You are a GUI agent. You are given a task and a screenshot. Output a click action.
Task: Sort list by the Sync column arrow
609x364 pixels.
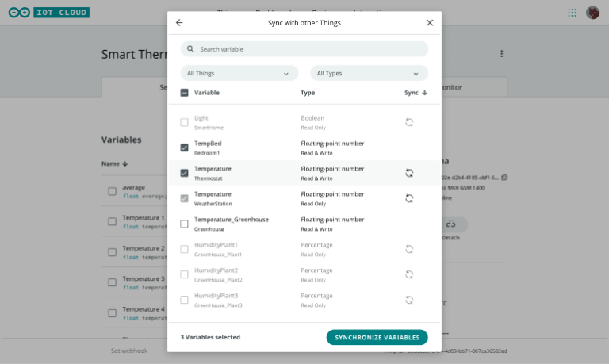(x=424, y=93)
